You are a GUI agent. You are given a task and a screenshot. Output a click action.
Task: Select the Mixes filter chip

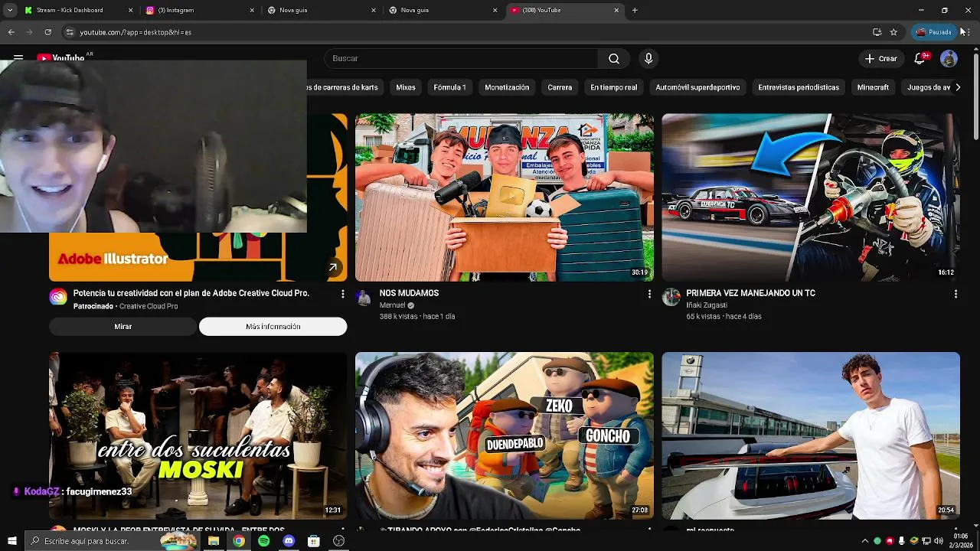[406, 87]
